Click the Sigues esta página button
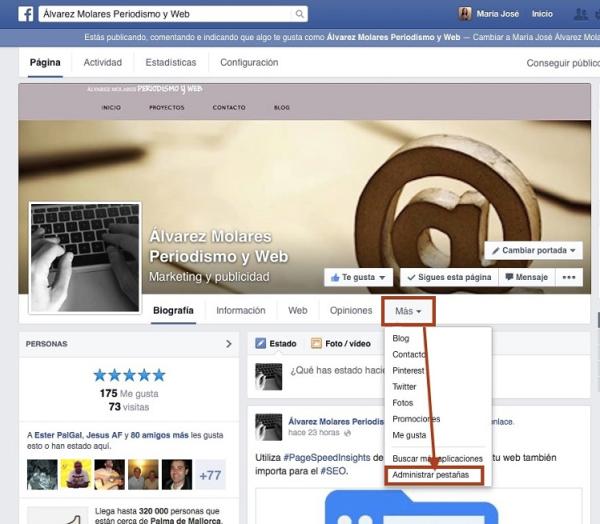The width and height of the screenshot is (600, 524). click(449, 277)
